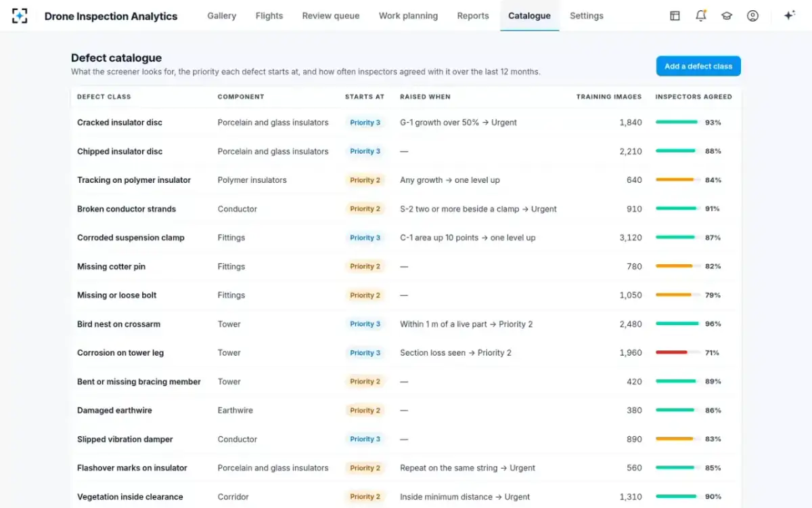Click the Drone Inspection Analytics logo icon
Image resolution: width=812 pixels, height=508 pixels.
[x=20, y=16]
